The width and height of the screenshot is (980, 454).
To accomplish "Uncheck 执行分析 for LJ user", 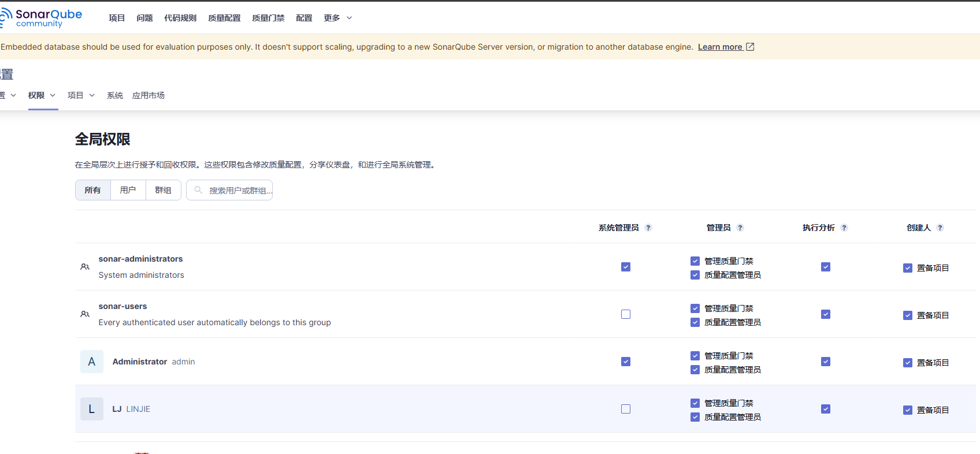I will pyautogui.click(x=826, y=409).
